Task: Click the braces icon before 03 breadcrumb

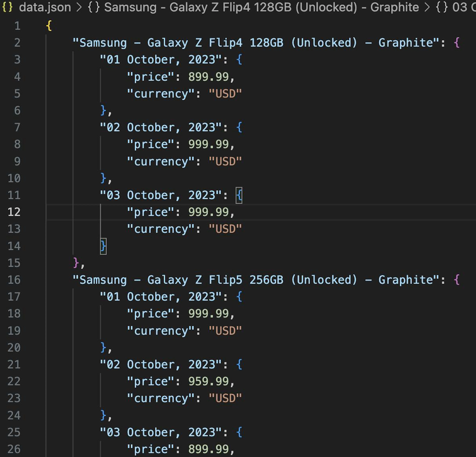Action: tap(442, 7)
